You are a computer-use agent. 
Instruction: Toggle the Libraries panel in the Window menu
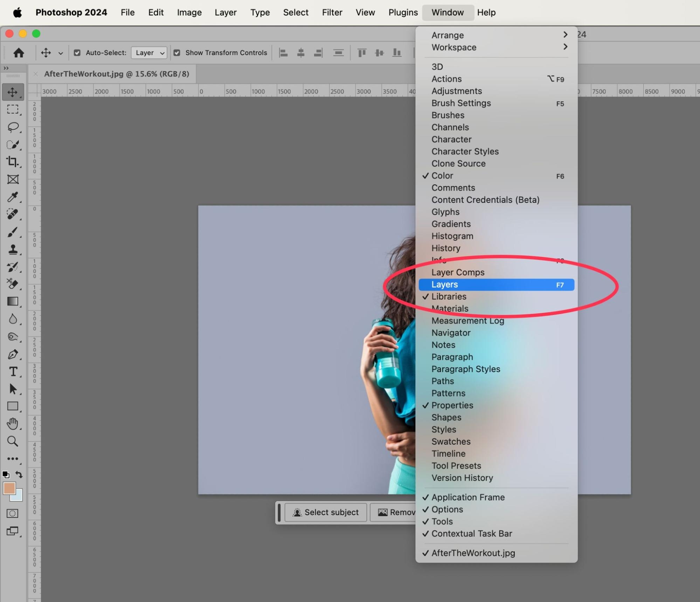449,296
